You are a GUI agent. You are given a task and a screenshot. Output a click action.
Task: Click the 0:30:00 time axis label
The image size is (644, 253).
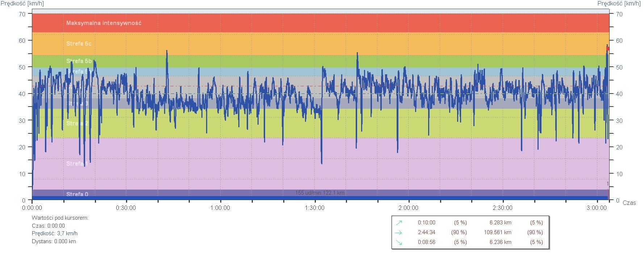tap(126, 208)
